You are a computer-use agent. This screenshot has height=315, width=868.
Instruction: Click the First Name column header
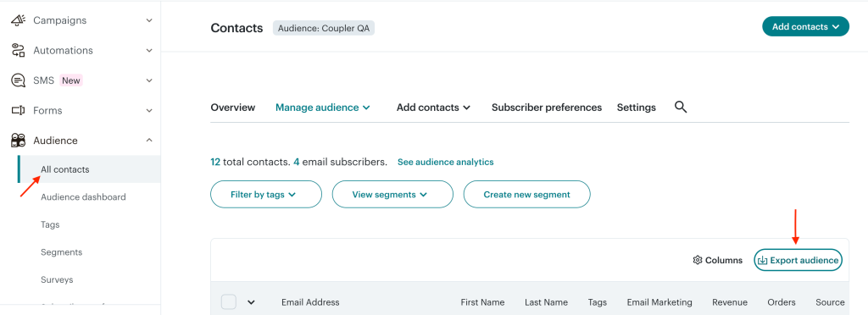pos(482,302)
